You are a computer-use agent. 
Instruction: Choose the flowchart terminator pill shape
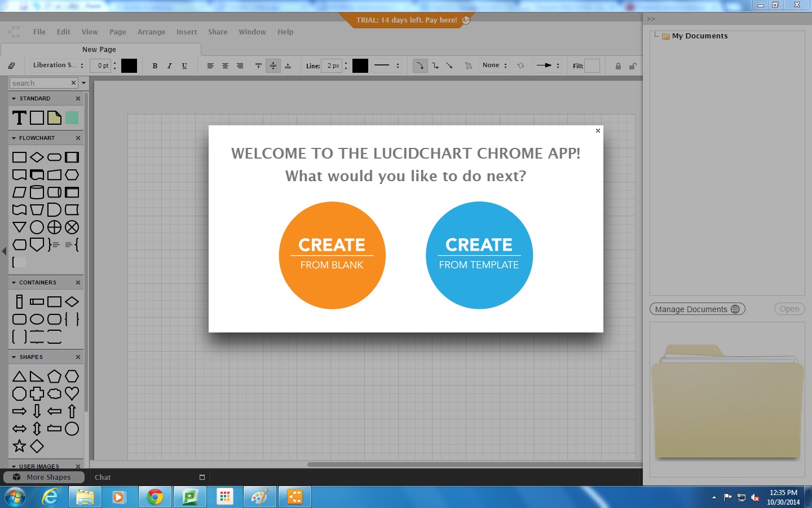point(54,157)
